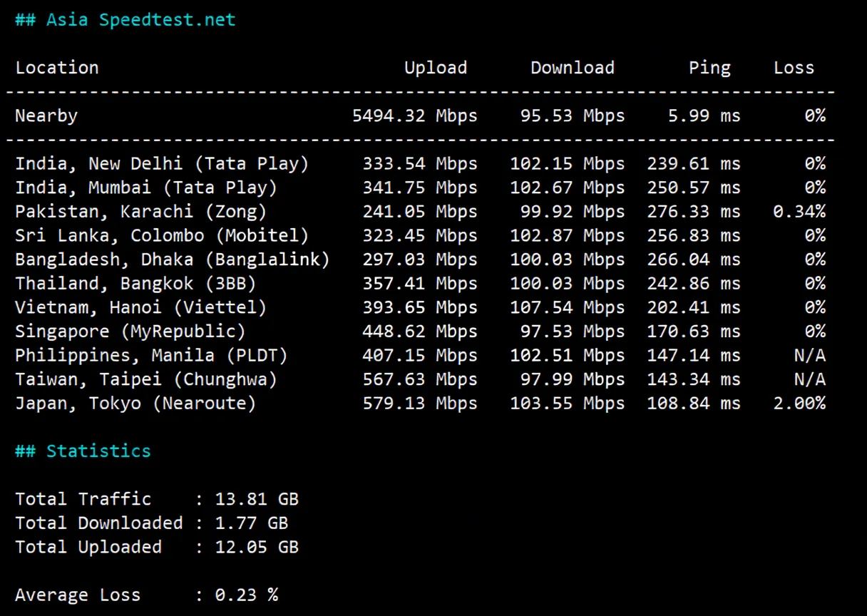Select Tokyo ping 108.84 ms
The image size is (867, 616).
(x=694, y=403)
